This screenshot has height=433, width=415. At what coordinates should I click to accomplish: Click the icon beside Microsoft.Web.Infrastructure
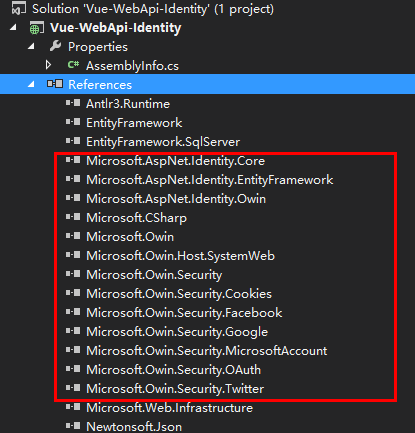(x=73, y=407)
